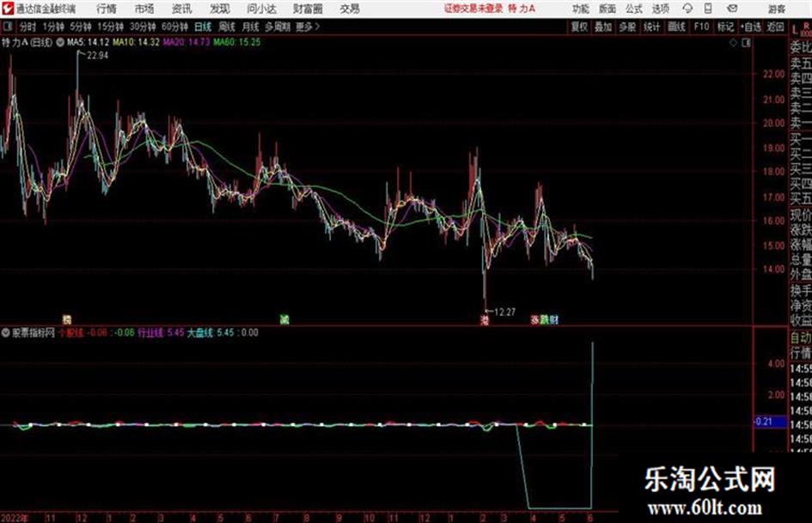Click the customer service headset icon
This screenshot has width=812, height=523.
point(687,9)
